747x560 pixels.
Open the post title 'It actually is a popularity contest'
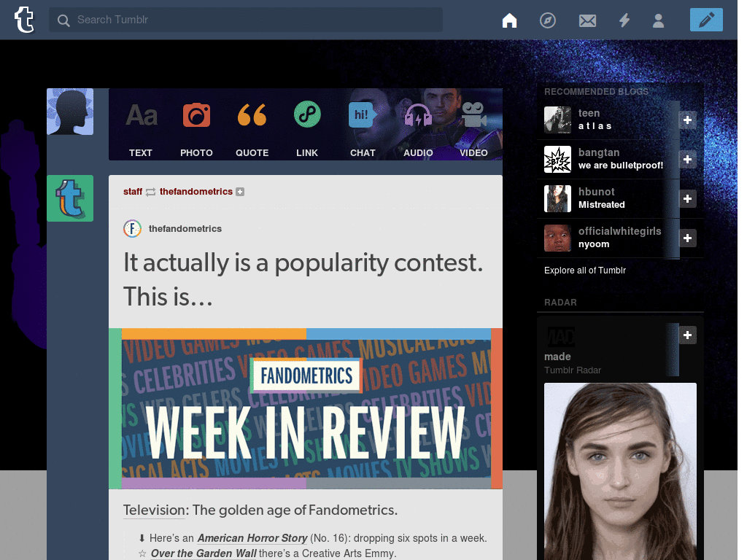pyautogui.click(x=303, y=279)
